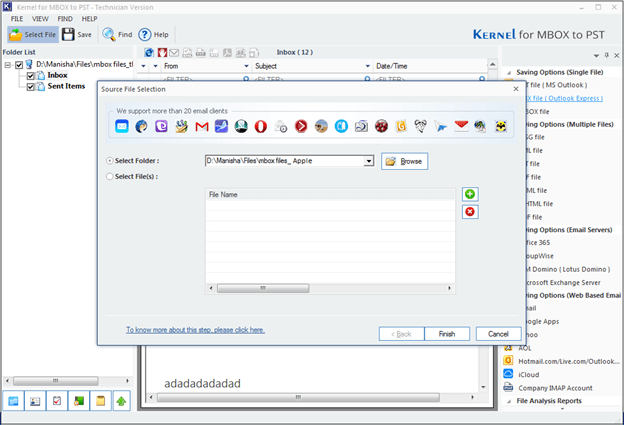Click the Opera red O icon
This screenshot has width=624, height=425.
261,127
